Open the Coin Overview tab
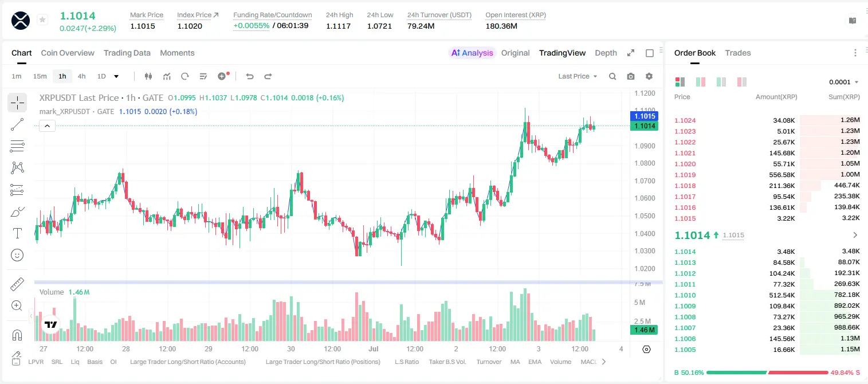The height and width of the screenshot is (384, 868). point(68,53)
